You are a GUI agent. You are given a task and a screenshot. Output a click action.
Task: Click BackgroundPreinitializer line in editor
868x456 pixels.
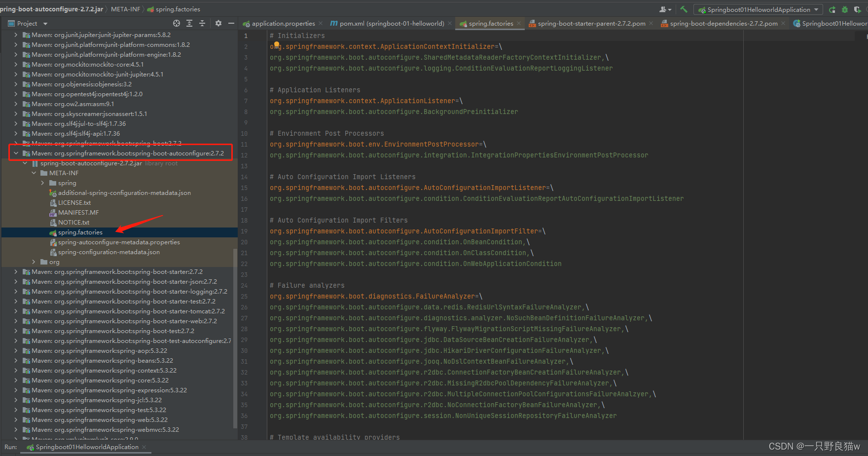point(394,112)
